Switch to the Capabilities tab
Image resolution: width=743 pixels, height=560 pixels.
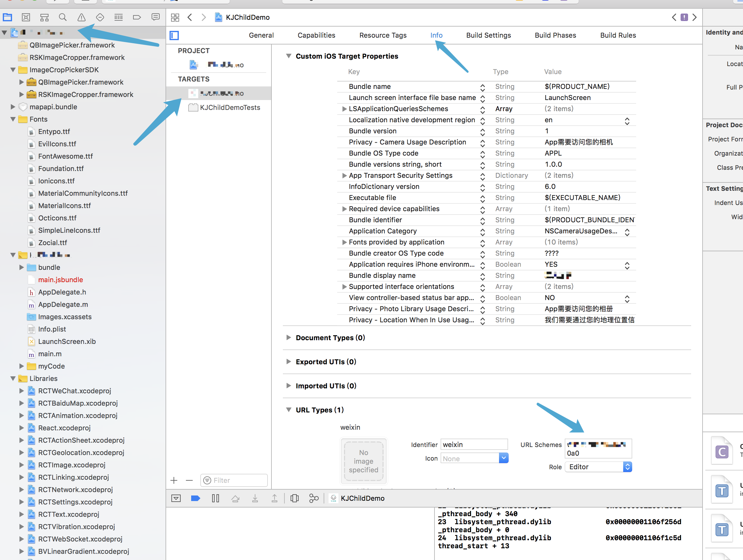[x=316, y=35]
